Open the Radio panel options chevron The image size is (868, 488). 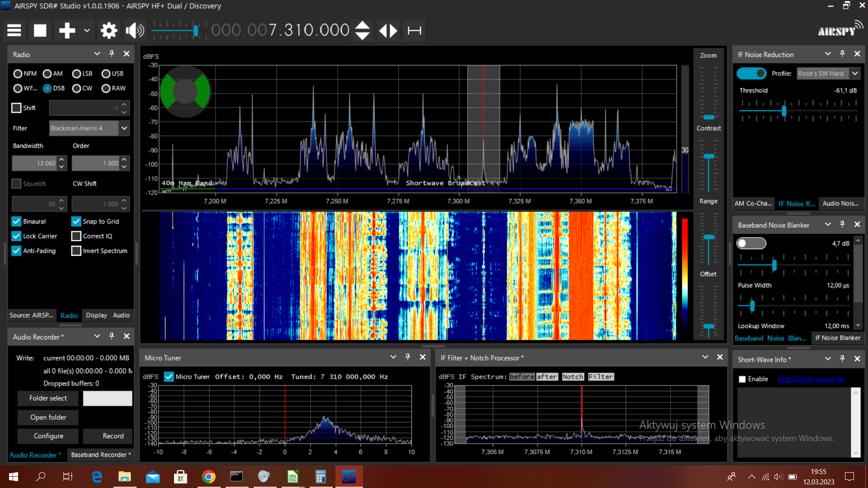[97, 54]
